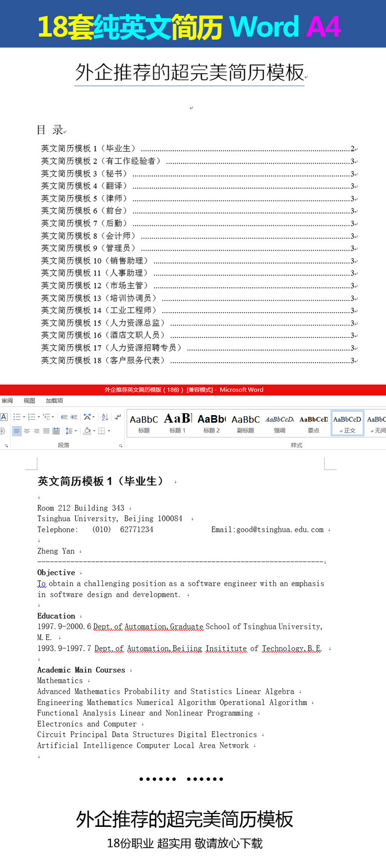Apply the 标题 1 style
The height and width of the screenshot is (868, 386).
click(178, 424)
